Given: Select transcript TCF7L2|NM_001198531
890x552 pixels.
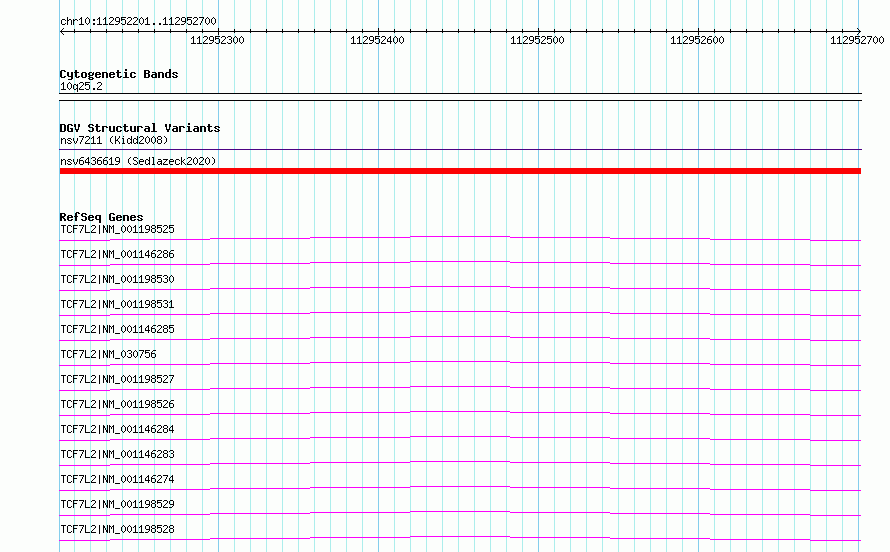Looking at the screenshot, I should pos(117,304).
